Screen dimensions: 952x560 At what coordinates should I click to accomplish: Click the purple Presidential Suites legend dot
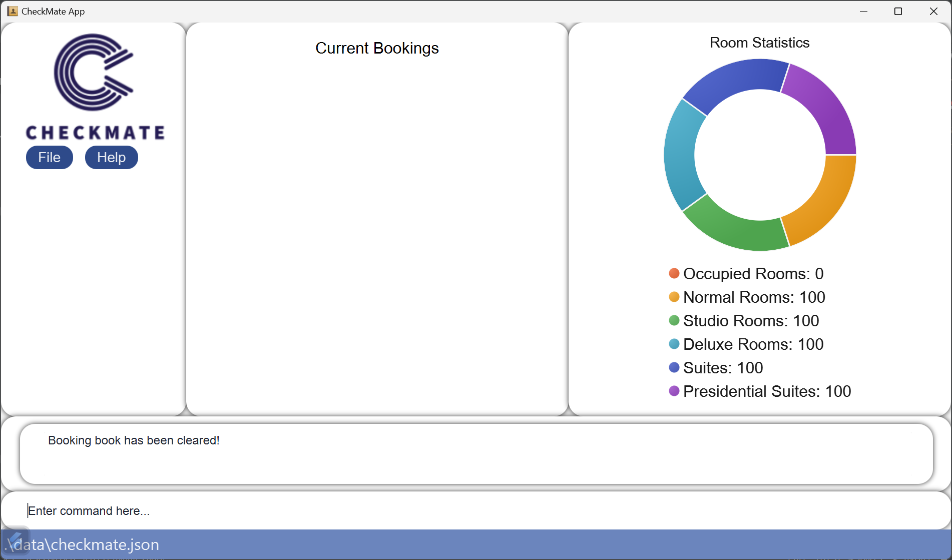tap(674, 391)
